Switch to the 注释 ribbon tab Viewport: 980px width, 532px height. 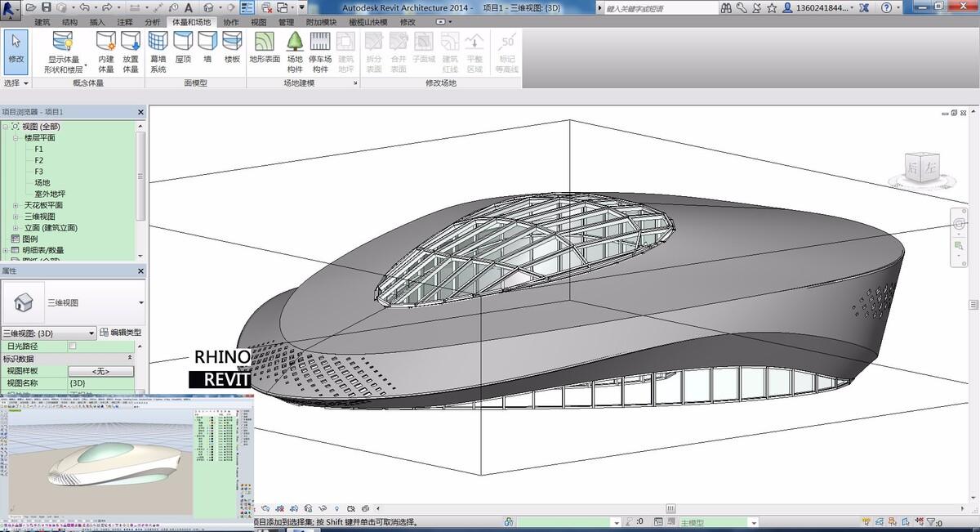click(x=124, y=22)
